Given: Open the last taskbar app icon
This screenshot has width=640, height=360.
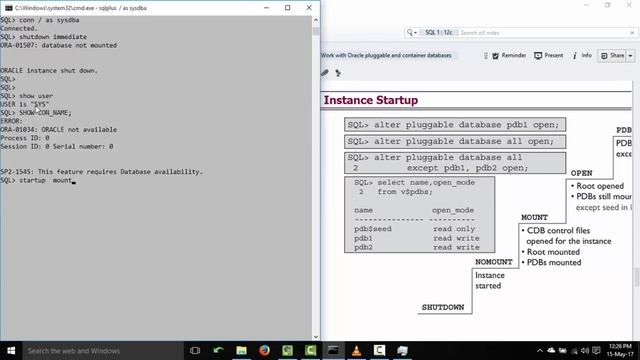Looking at the screenshot, I should (x=402, y=351).
